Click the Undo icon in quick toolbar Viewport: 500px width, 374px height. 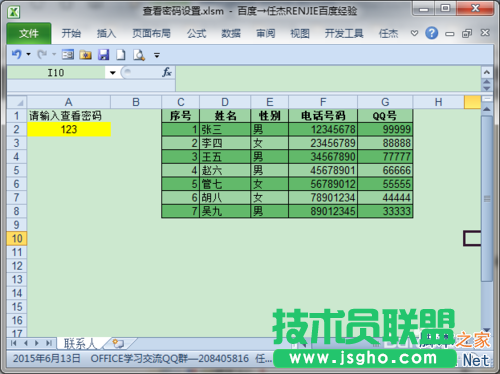(17, 54)
